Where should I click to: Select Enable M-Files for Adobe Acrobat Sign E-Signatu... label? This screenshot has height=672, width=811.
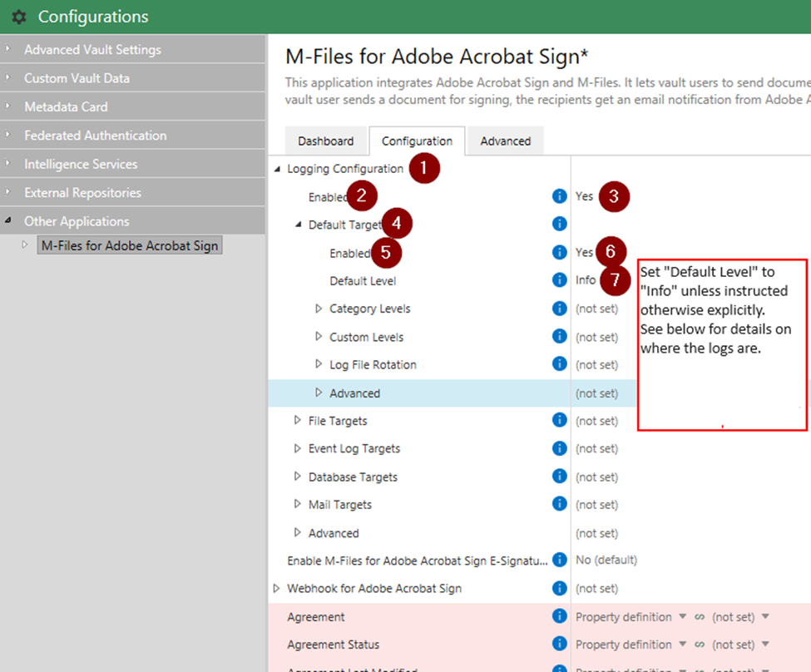click(418, 561)
